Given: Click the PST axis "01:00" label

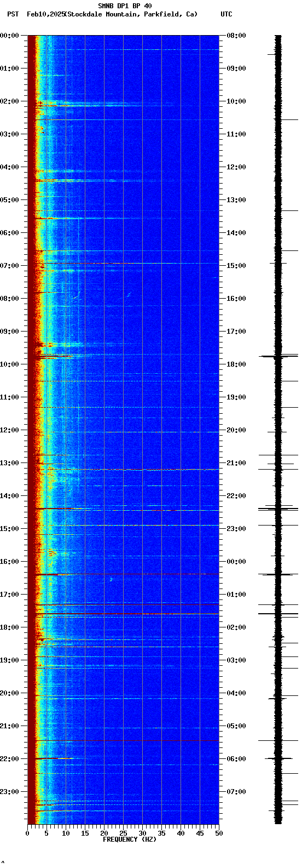Looking at the screenshot, I should point(9,68).
